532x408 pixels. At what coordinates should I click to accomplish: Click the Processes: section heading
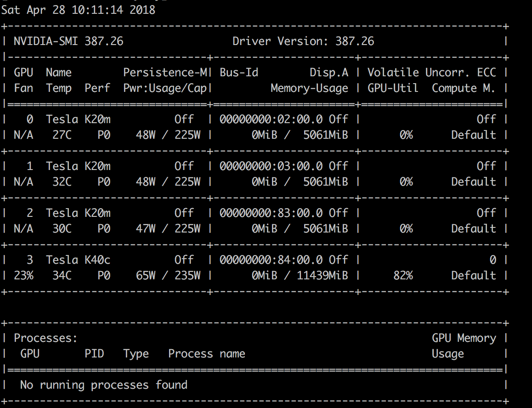tap(46, 338)
